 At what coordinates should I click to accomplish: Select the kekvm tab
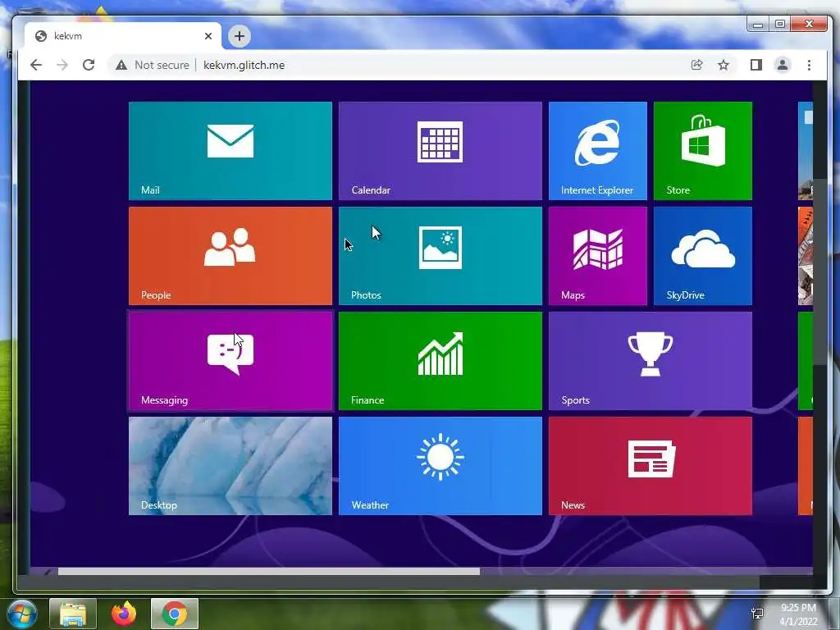pos(123,36)
